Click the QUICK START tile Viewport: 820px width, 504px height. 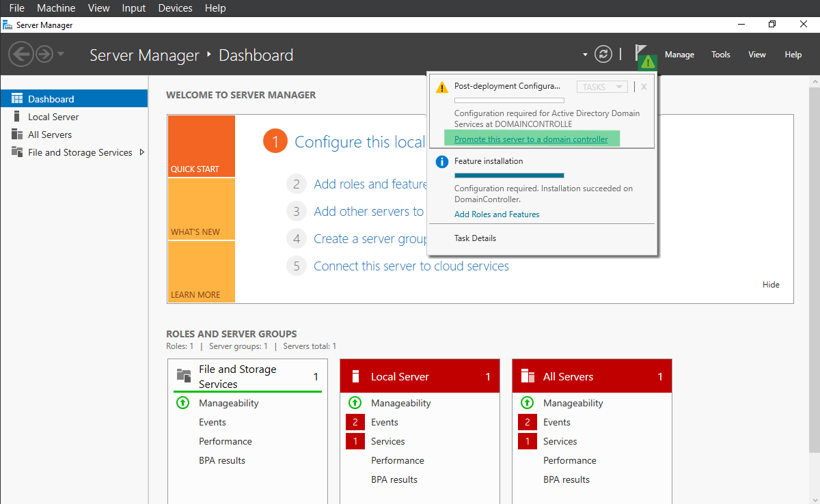201,146
